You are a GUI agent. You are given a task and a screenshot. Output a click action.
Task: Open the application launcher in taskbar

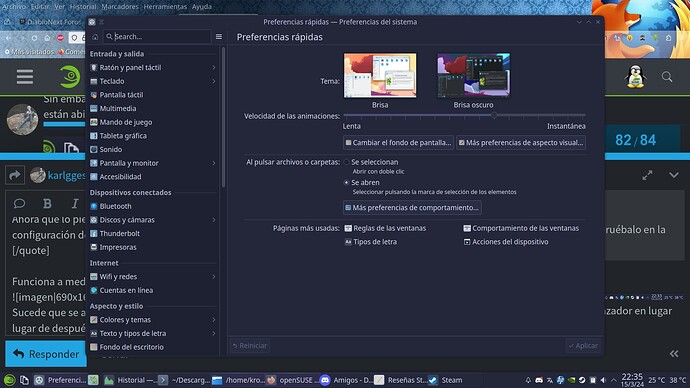point(9,380)
